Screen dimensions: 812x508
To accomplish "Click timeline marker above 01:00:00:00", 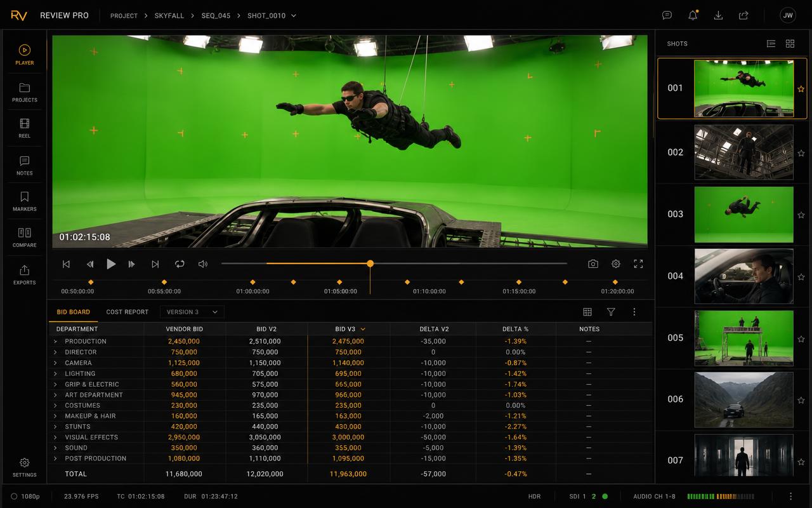I will point(252,282).
